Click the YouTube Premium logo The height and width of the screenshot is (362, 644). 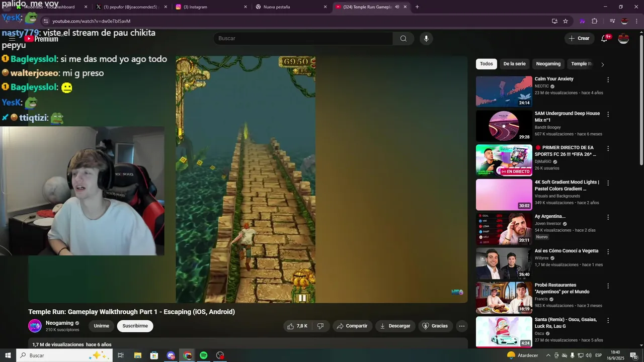tap(41, 39)
